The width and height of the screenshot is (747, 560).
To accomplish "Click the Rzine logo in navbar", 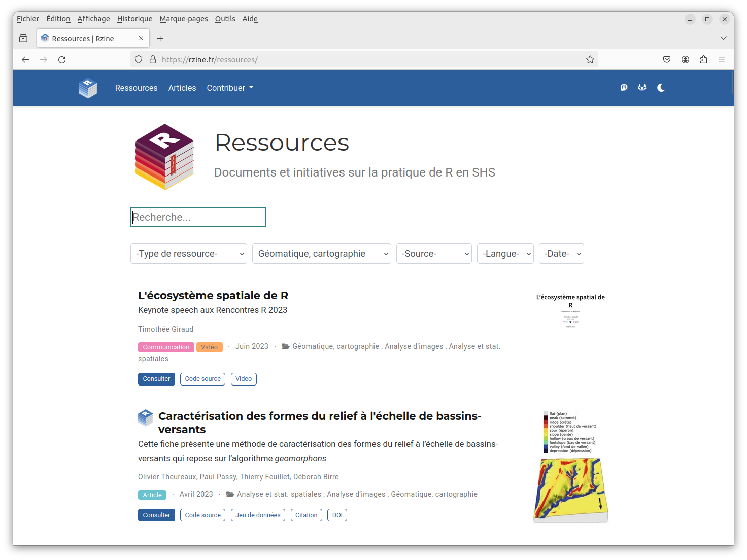I will pyautogui.click(x=88, y=88).
